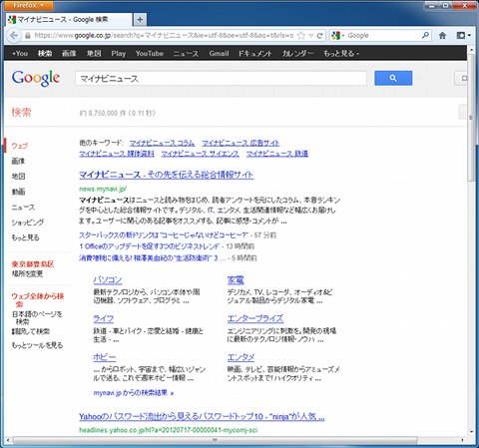
Task: Choose 翻訳して検索 option
Action: point(31,331)
